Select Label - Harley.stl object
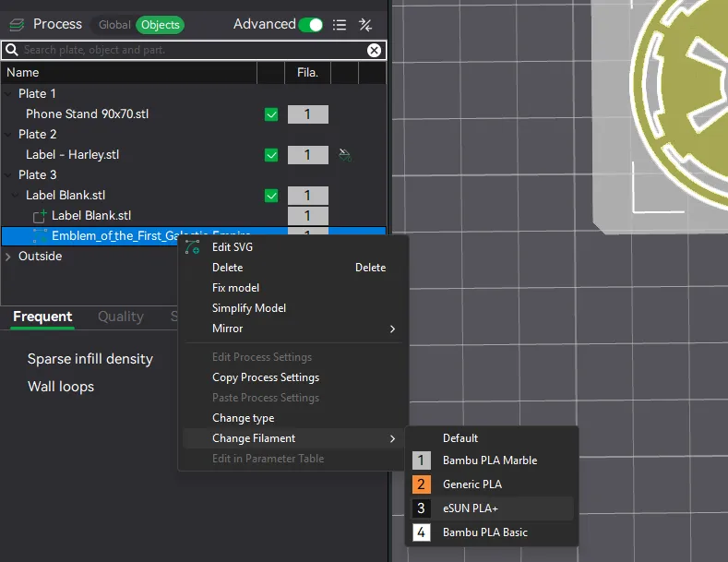Viewport: 728px width, 562px height. coord(72,155)
